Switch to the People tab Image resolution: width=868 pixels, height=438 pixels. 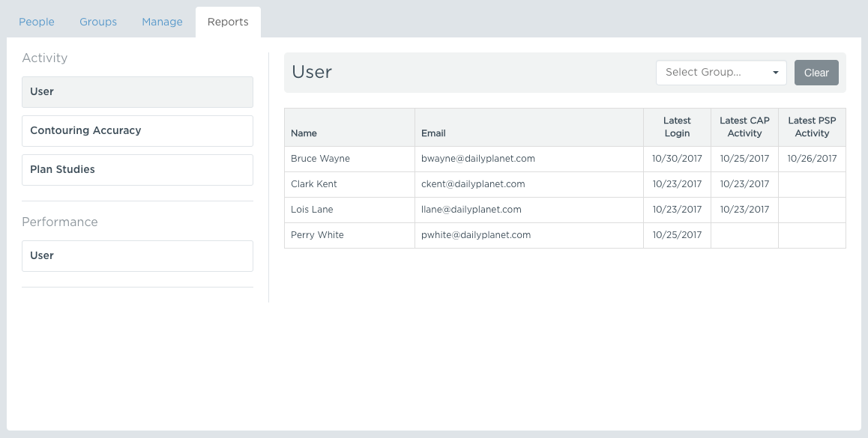(x=36, y=22)
